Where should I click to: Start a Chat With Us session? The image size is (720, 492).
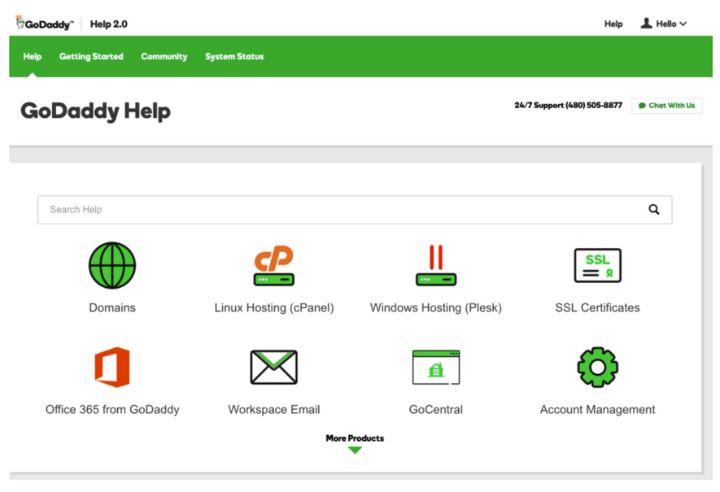pyautogui.click(x=667, y=106)
